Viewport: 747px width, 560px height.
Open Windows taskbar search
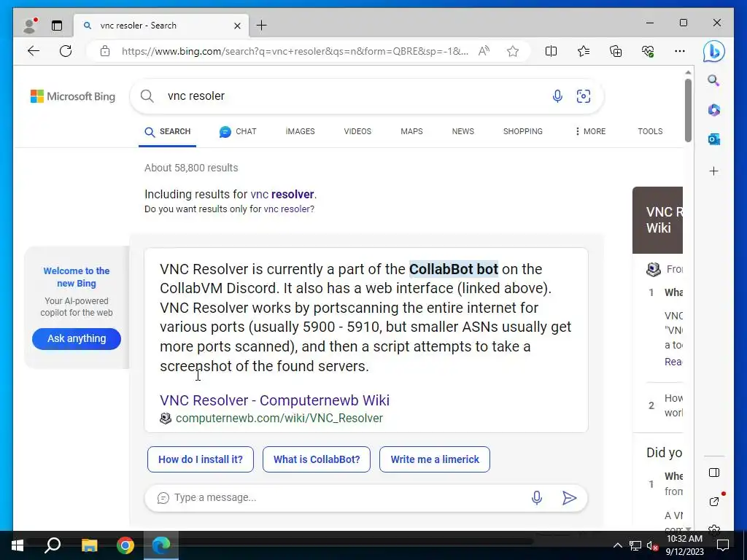53,545
